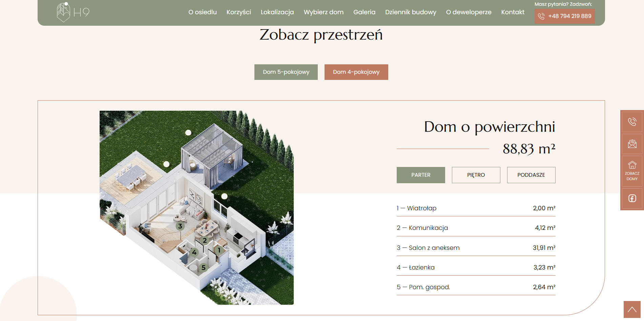Click the scroll-to-top arrow button

pyautogui.click(x=632, y=309)
